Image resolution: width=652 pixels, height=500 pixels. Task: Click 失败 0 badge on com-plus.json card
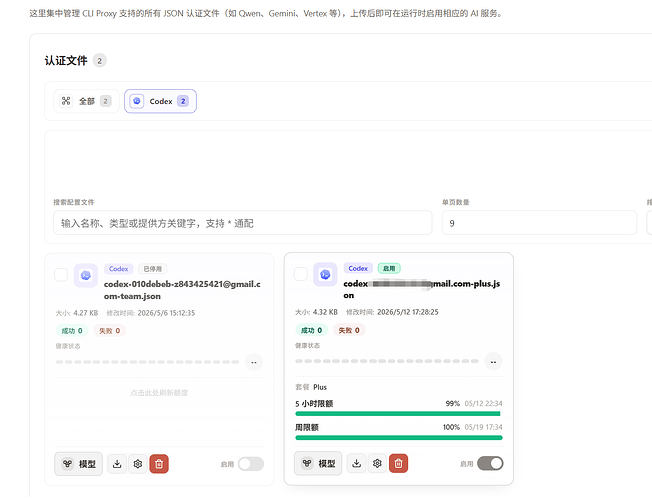349,330
